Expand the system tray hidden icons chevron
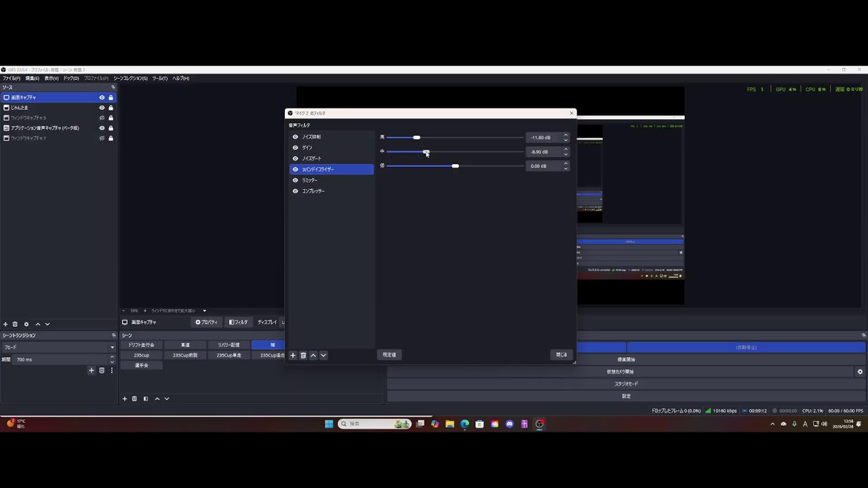 pos(772,424)
